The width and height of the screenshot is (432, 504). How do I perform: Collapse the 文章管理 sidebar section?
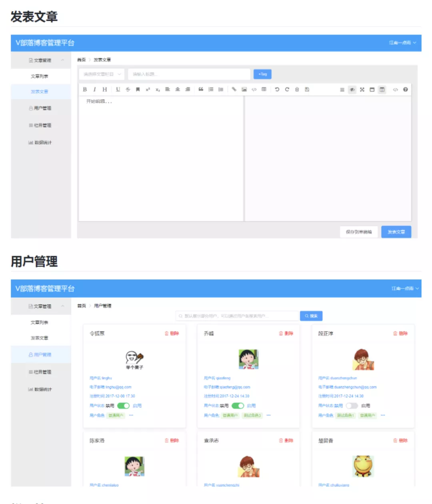coord(41,61)
